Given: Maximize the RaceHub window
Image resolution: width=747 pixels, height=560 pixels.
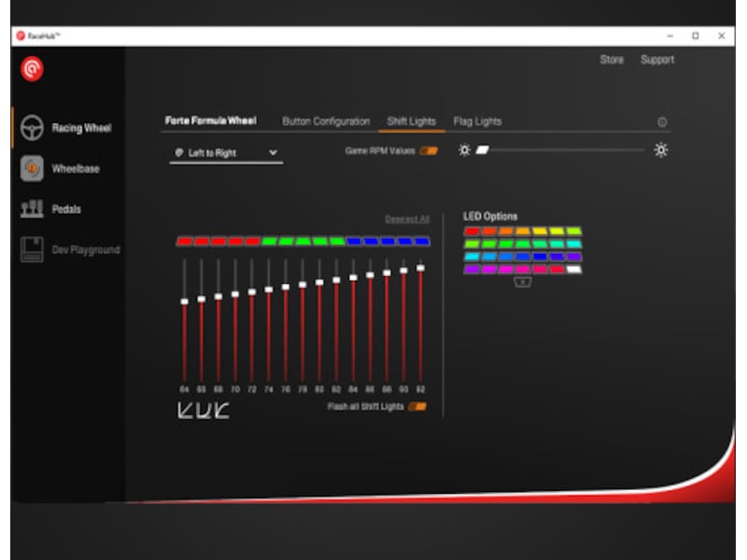Looking at the screenshot, I should pyautogui.click(x=696, y=35).
